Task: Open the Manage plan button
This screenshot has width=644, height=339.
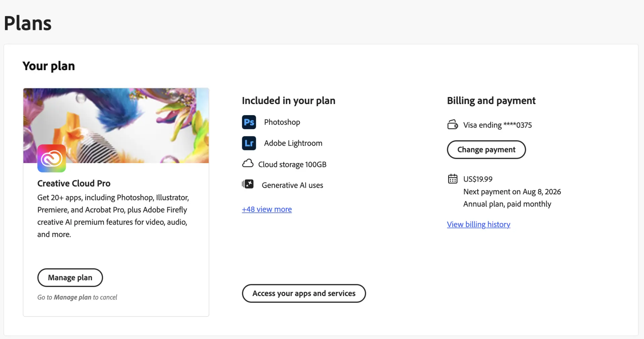Action: pyautogui.click(x=70, y=278)
